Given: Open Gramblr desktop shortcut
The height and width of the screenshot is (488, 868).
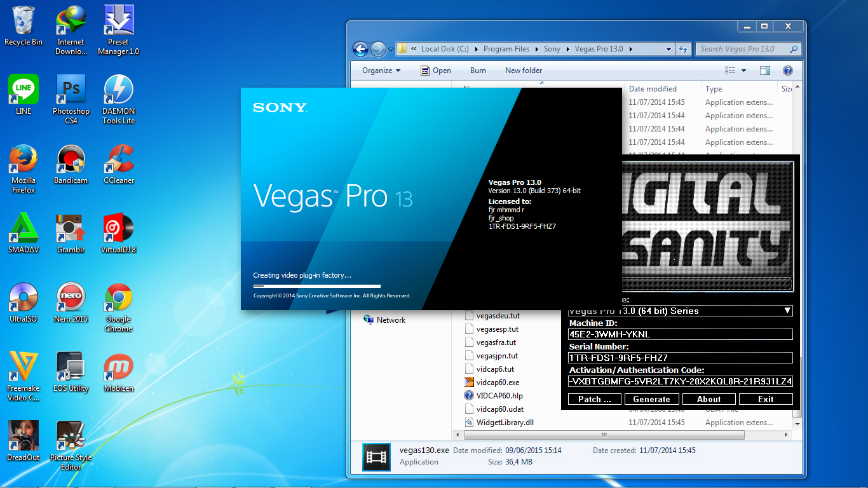Looking at the screenshot, I should 71,233.
